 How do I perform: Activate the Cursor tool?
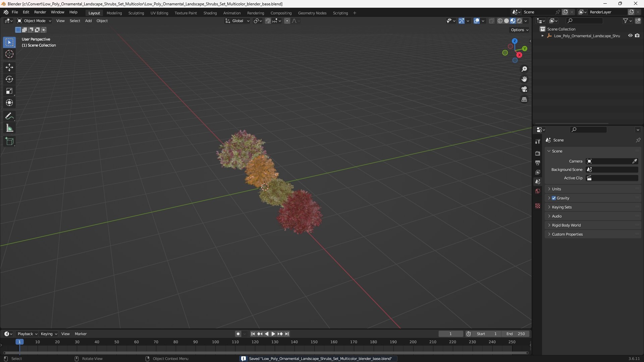9,54
